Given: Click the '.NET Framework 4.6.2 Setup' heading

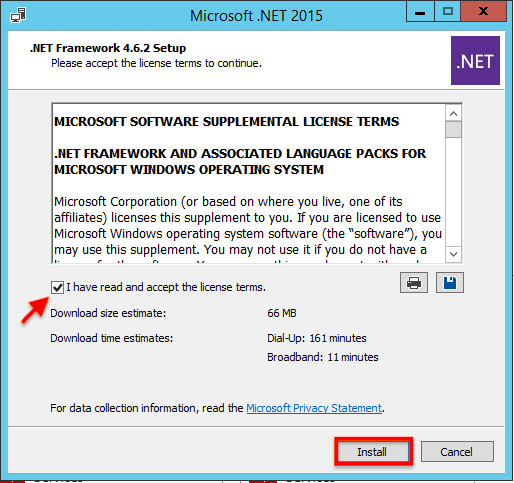Looking at the screenshot, I should pos(108,48).
